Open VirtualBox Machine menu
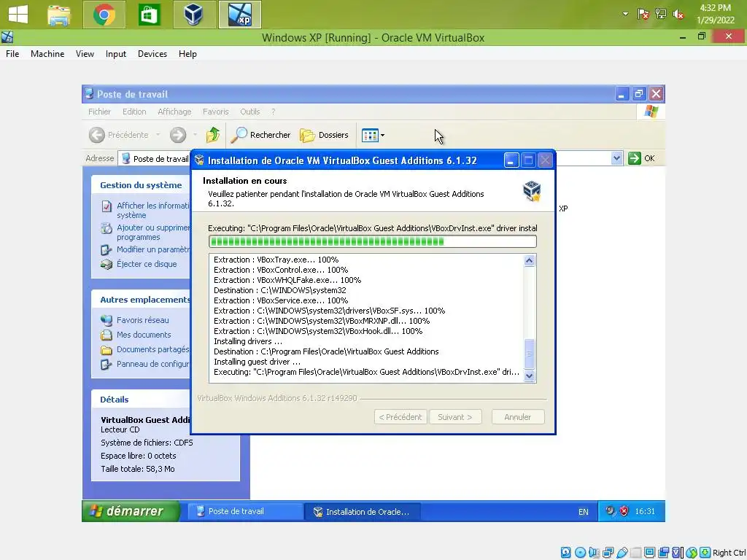This screenshot has height=560, width=747. 47,54
